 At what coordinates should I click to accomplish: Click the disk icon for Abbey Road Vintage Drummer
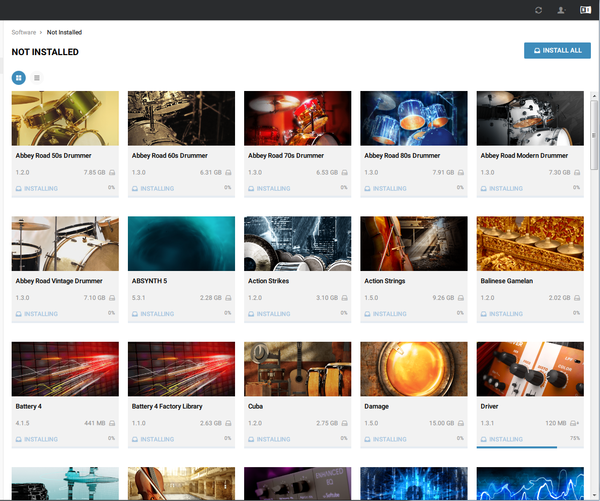click(112, 298)
